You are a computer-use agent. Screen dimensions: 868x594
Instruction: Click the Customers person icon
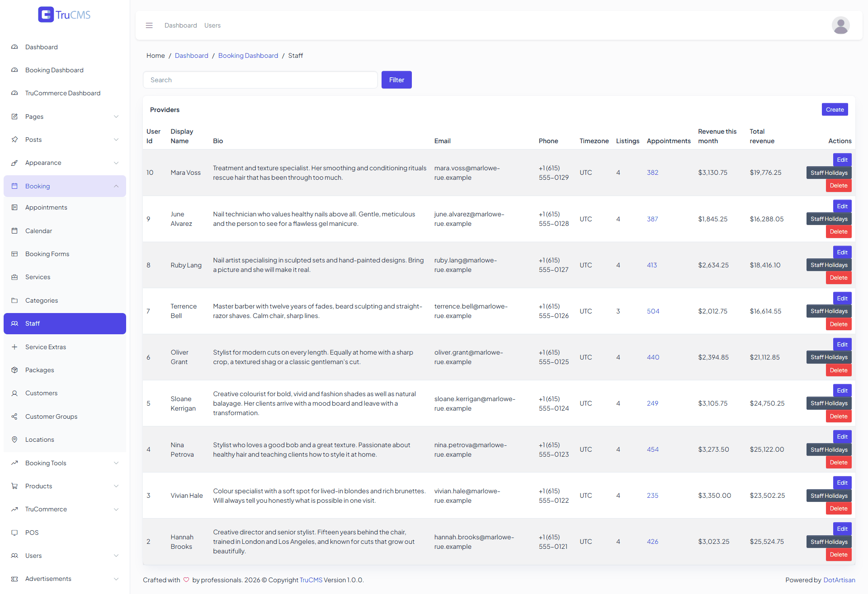[x=14, y=393]
